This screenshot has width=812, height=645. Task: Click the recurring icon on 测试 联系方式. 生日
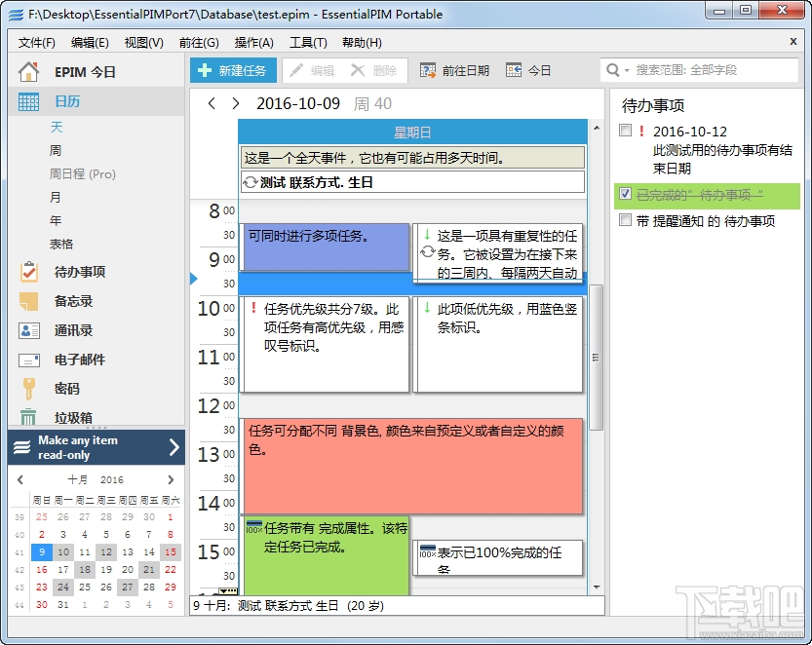(x=251, y=182)
